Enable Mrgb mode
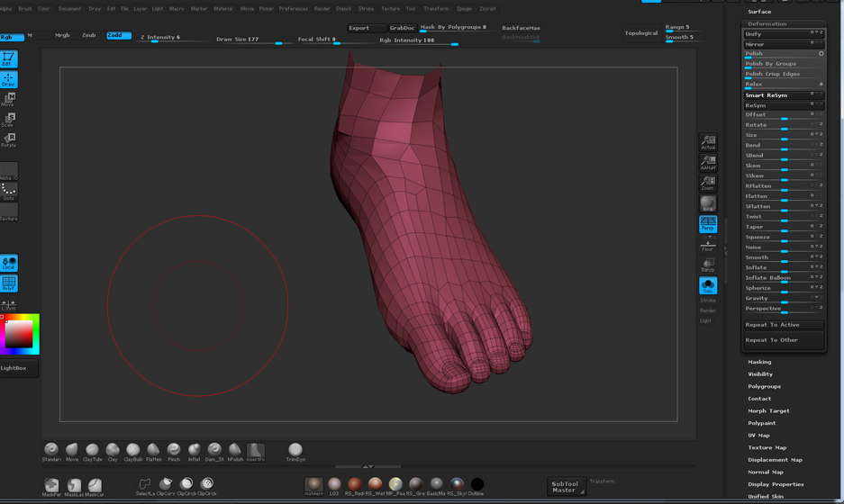The width and height of the screenshot is (844, 504). [x=62, y=35]
